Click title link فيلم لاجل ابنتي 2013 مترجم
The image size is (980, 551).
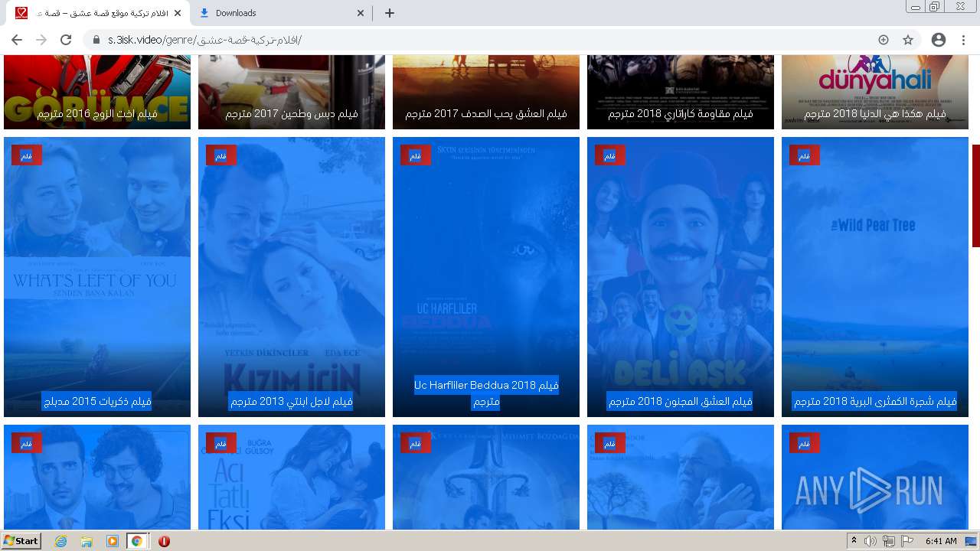[x=292, y=401]
